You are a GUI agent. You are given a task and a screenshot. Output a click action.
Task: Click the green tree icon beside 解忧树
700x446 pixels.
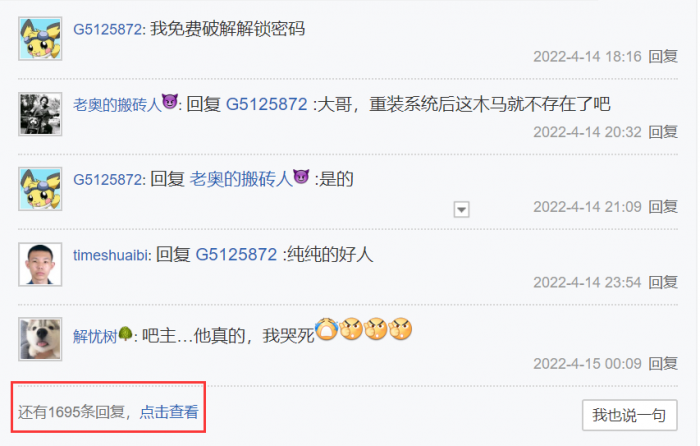[x=125, y=333]
